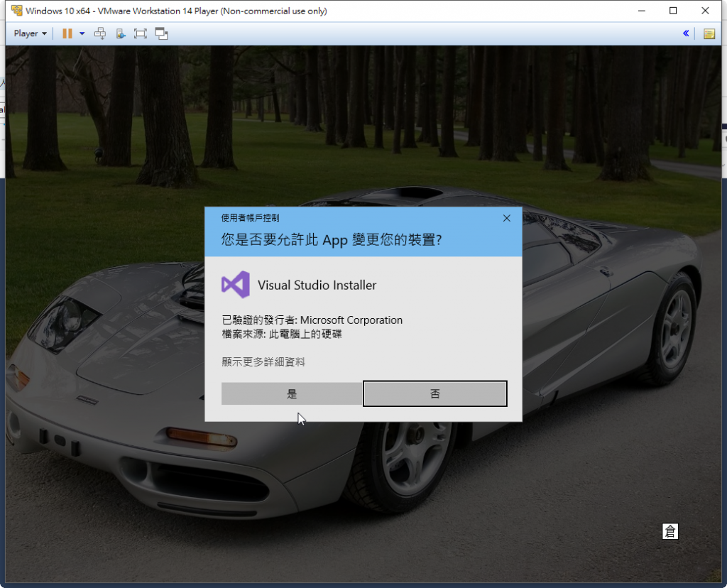Click the 檔案來源 file origin line
This screenshot has width=727, height=588.
282,334
